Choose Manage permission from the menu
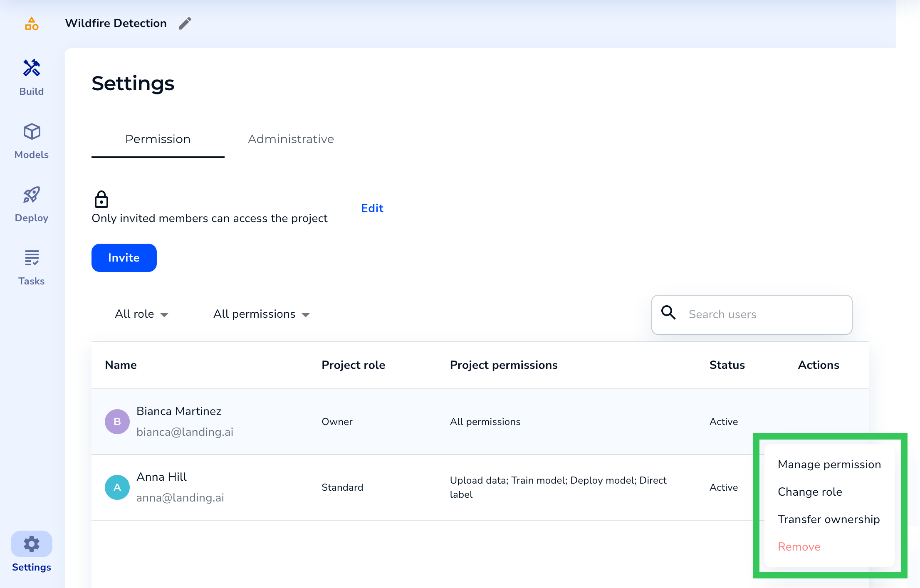Image resolution: width=920 pixels, height=588 pixels. (x=829, y=464)
